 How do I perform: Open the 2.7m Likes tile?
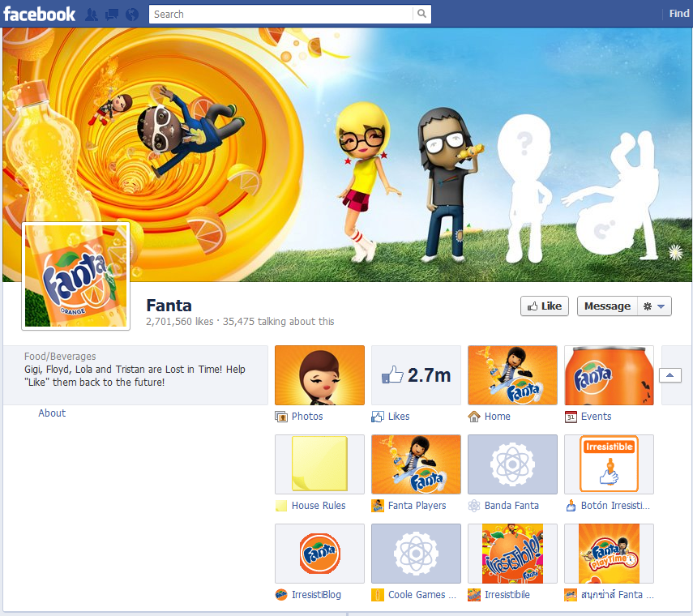416,375
